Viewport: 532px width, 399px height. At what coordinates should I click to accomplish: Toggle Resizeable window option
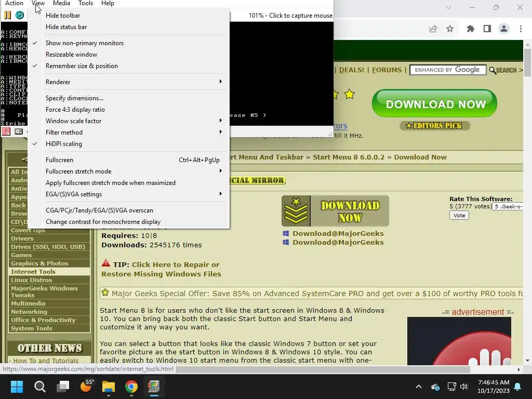click(x=129, y=55)
